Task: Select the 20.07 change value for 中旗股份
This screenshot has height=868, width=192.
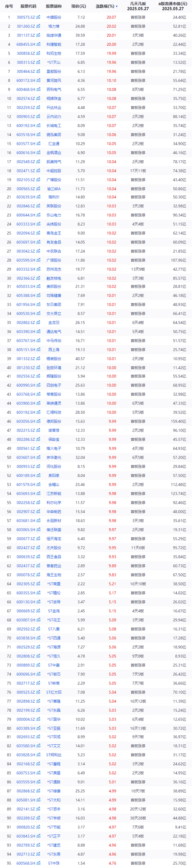Action: pyautogui.click(x=112, y=17)
